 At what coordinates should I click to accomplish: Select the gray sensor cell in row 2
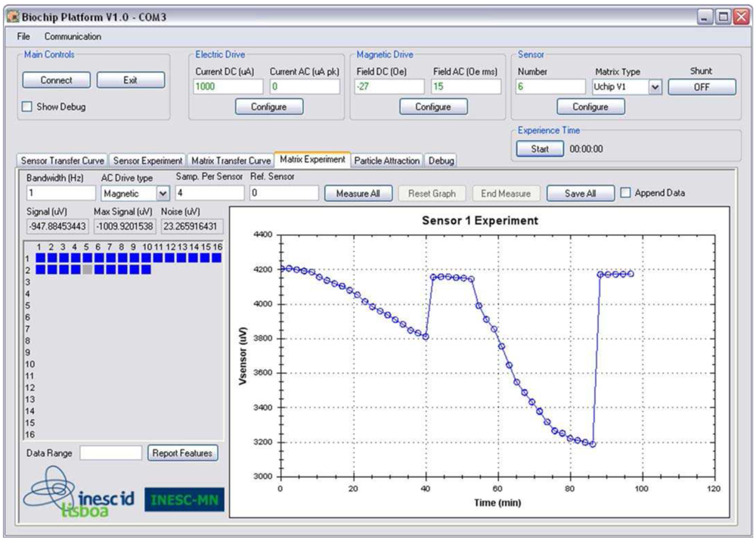tap(88, 269)
